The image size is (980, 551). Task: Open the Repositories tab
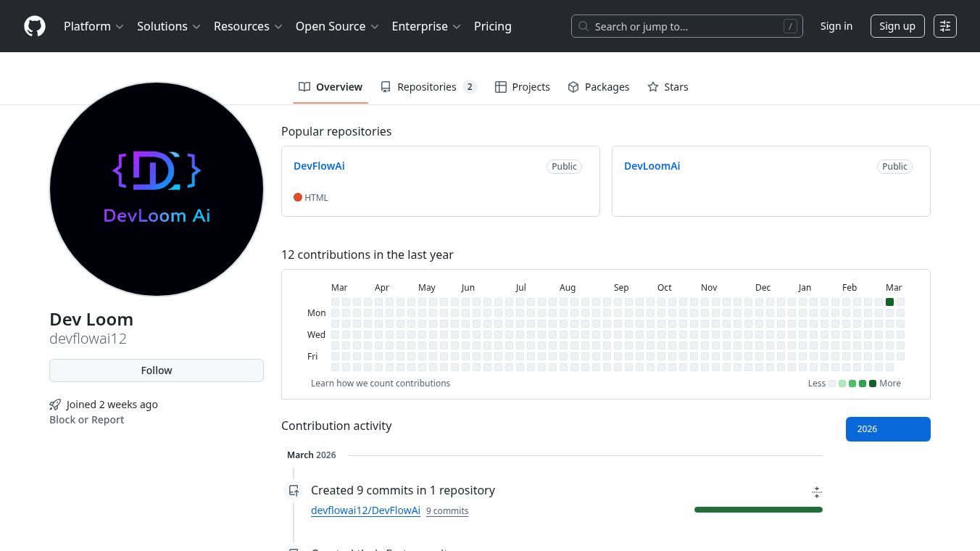pyautogui.click(x=428, y=87)
